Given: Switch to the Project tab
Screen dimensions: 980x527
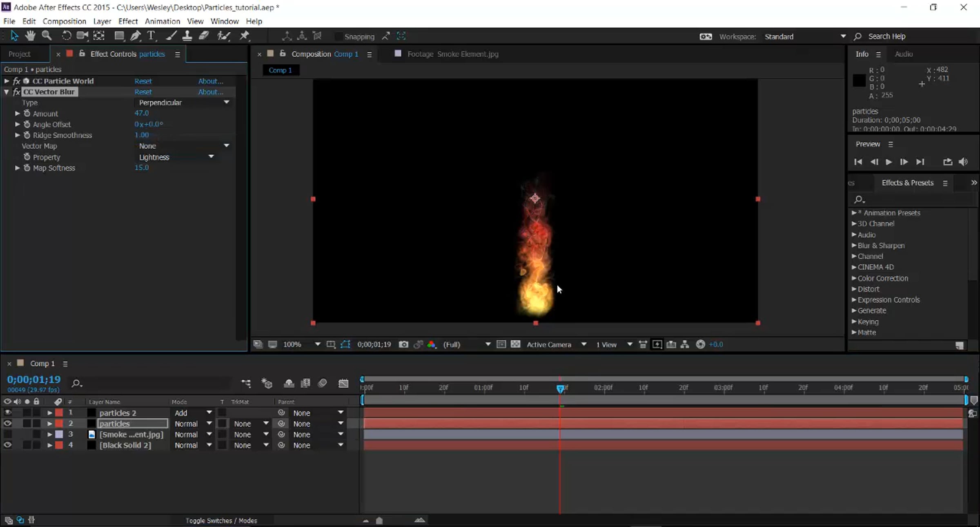Looking at the screenshot, I should pyautogui.click(x=19, y=54).
